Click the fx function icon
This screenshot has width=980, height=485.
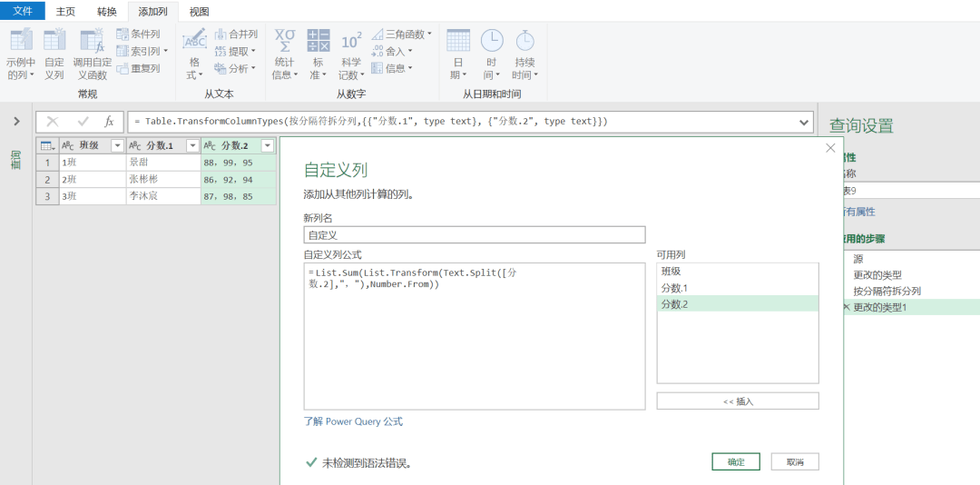point(110,122)
